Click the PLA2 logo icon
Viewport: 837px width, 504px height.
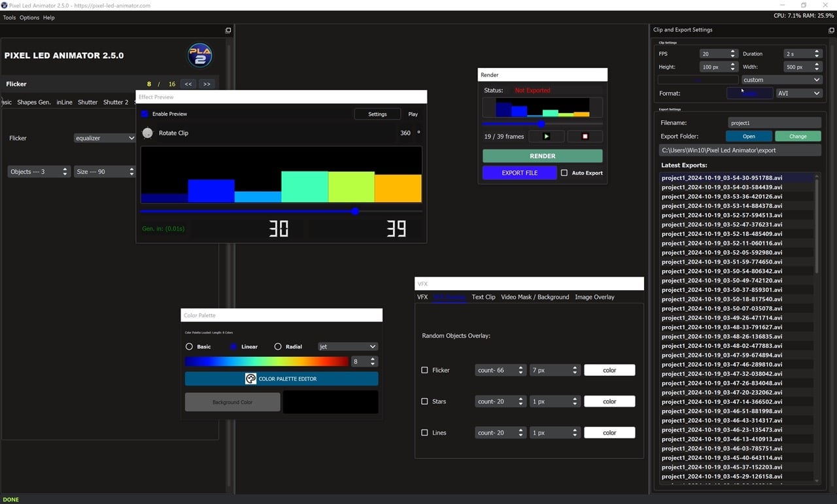[199, 56]
